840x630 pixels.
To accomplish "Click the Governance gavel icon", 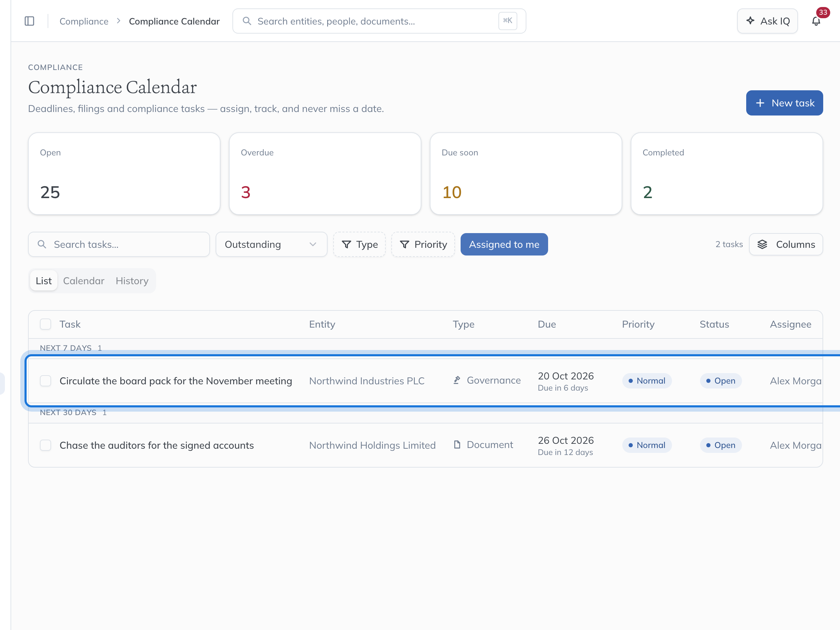I will tap(457, 380).
